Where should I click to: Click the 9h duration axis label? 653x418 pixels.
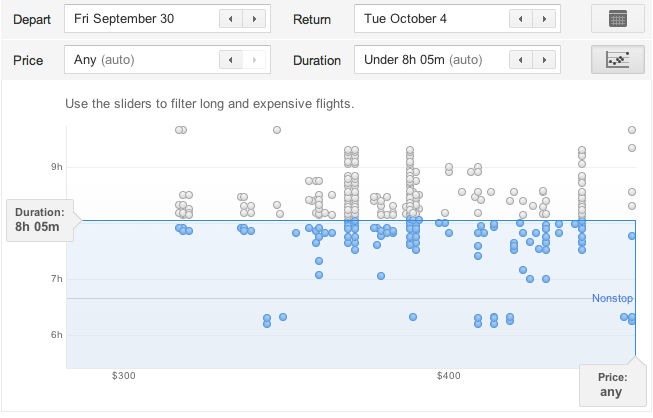click(x=57, y=166)
